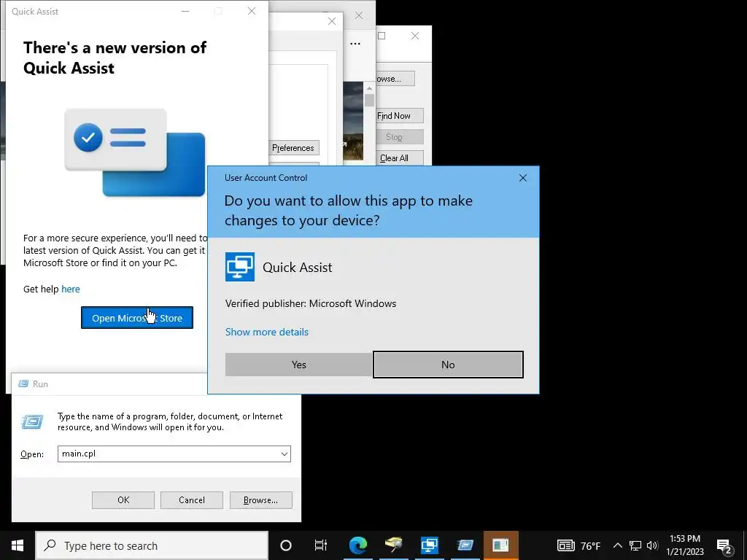Click the Run dialog title icon
747x560 pixels.
23,384
